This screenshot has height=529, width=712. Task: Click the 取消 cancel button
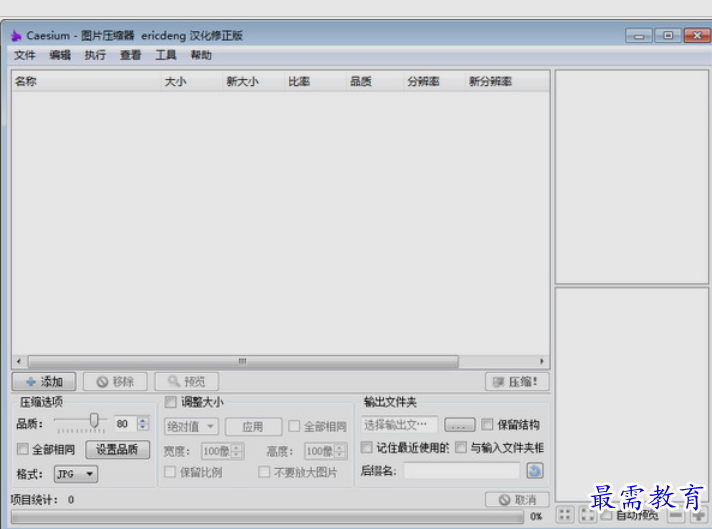[x=517, y=500]
